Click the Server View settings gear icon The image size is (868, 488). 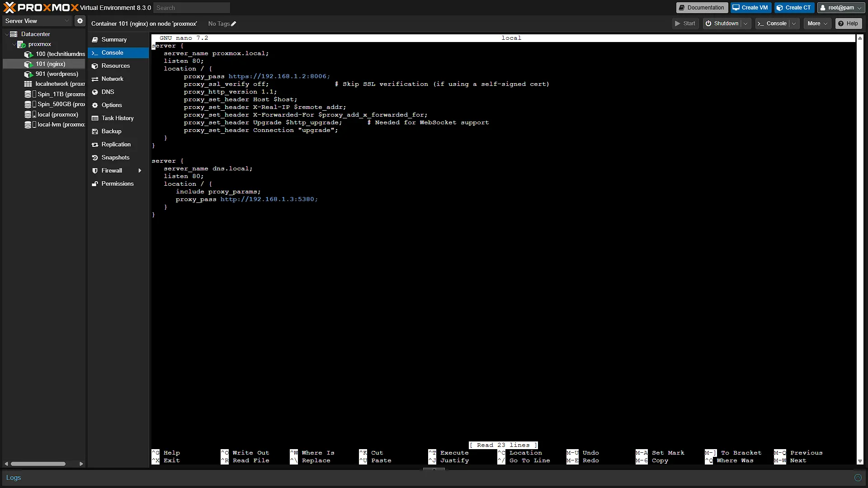(x=80, y=21)
